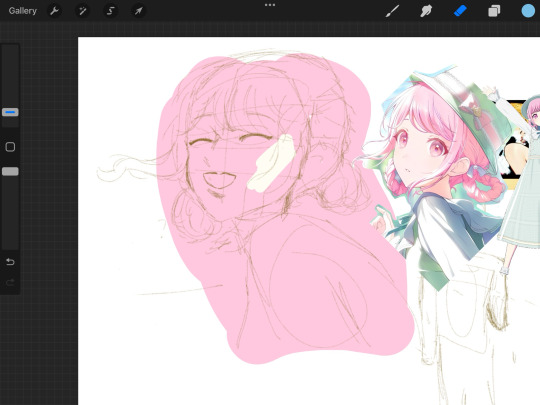Activate the Selection tool
Screen dimensions: 540x405
click(110, 11)
